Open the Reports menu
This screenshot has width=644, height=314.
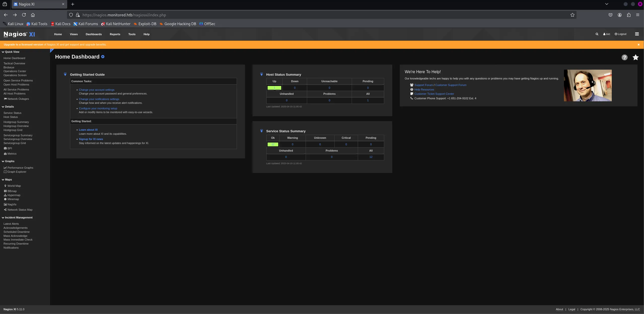pos(115,34)
